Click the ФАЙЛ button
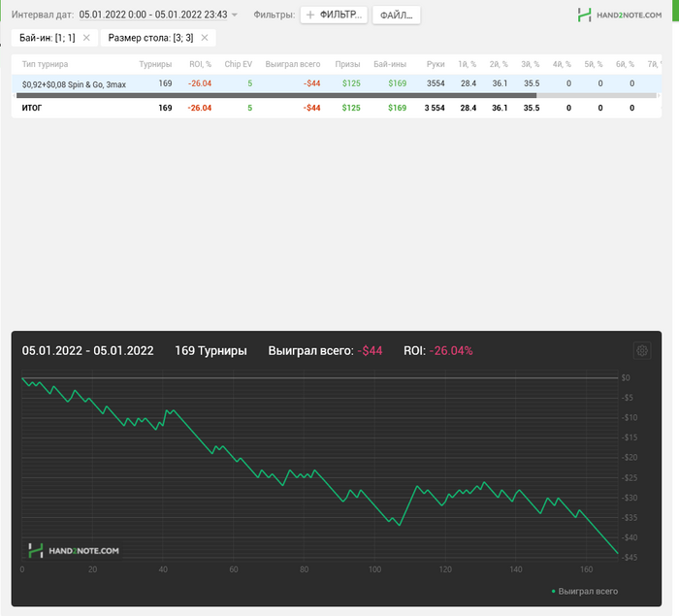 (x=395, y=16)
